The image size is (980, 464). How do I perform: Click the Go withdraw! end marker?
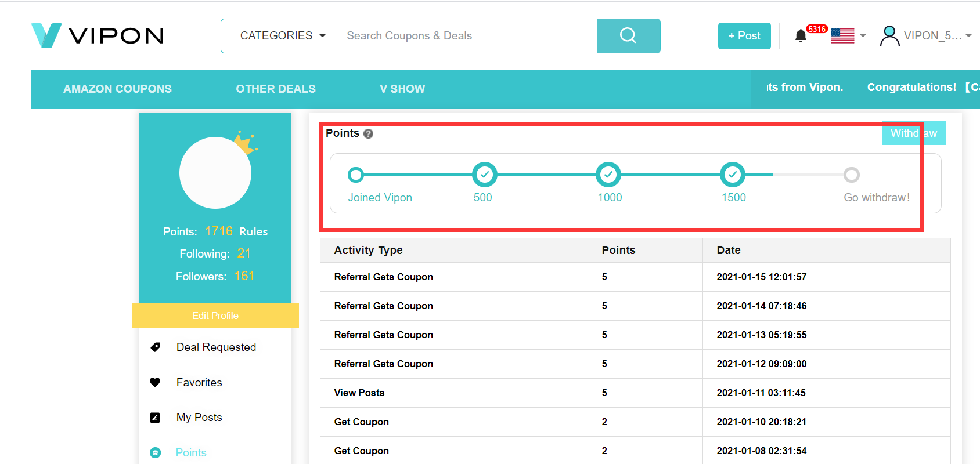(852, 175)
